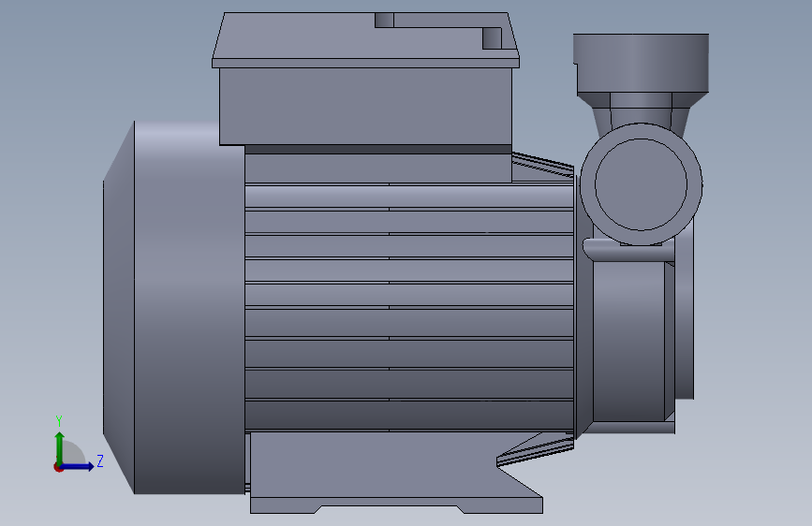Select the pump discharge port at top right
This screenshot has width=812, height=526.
(642, 63)
